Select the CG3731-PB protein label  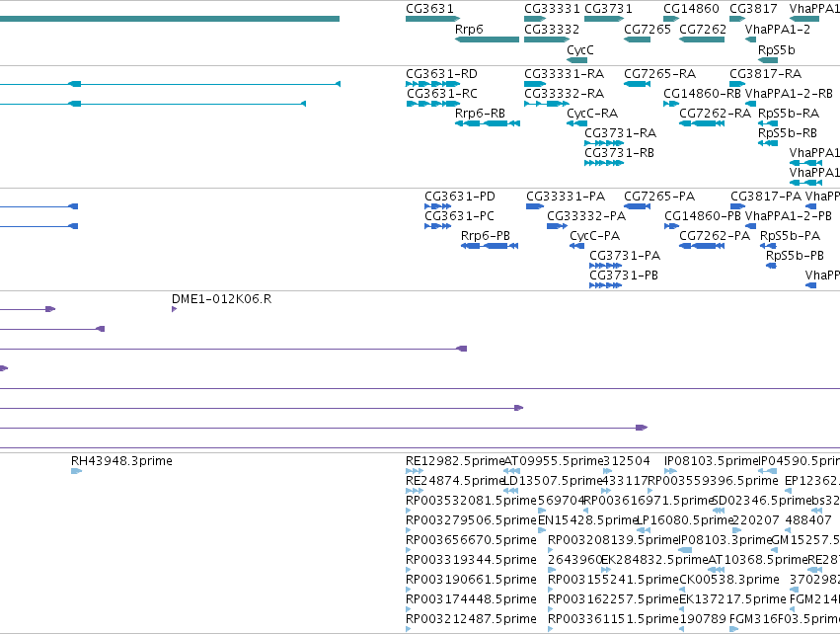624,276
